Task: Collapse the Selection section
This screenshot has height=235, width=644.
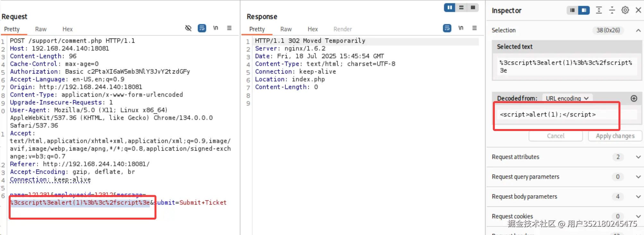Action: coord(638,30)
